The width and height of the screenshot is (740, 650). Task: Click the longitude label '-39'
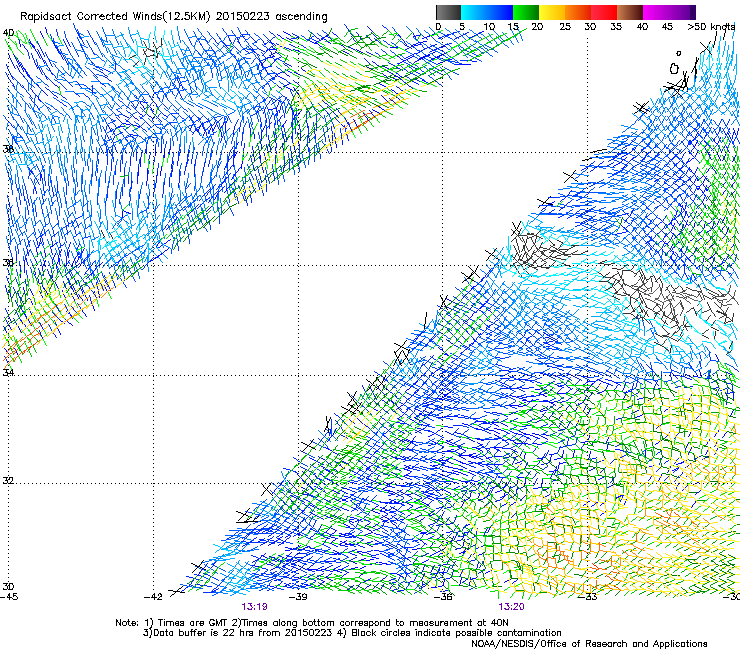(298, 597)
